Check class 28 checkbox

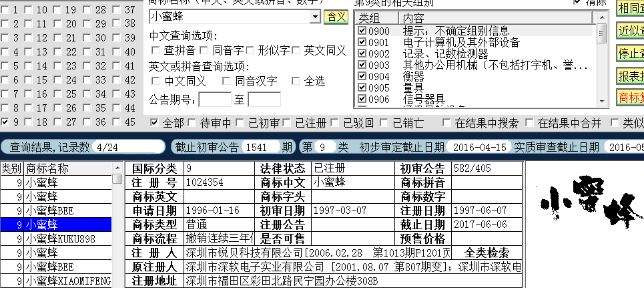click(x=87, y=10)
